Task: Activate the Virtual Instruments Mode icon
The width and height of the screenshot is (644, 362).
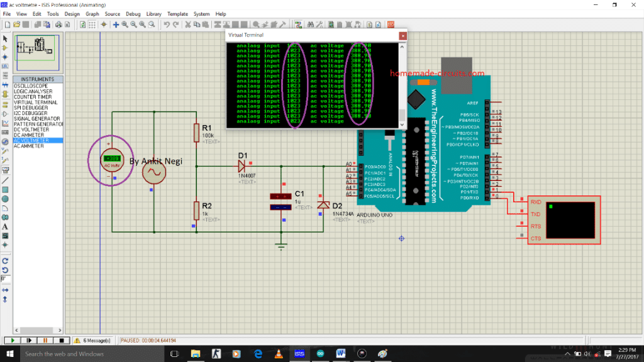Action: click(4, 169)
